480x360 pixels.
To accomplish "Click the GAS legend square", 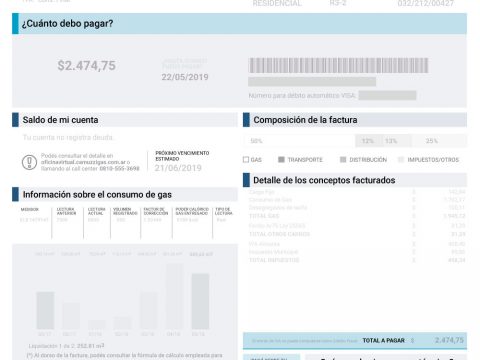I will pos(246,160).
